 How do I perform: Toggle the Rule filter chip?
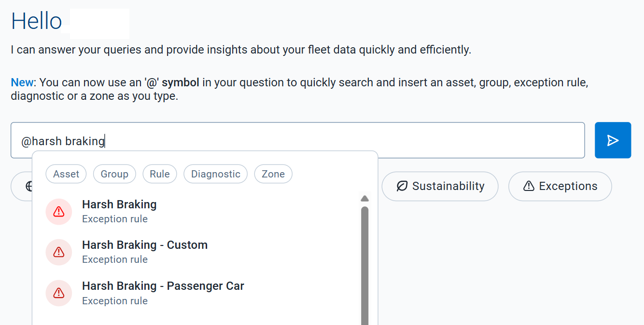coord(160,174)
